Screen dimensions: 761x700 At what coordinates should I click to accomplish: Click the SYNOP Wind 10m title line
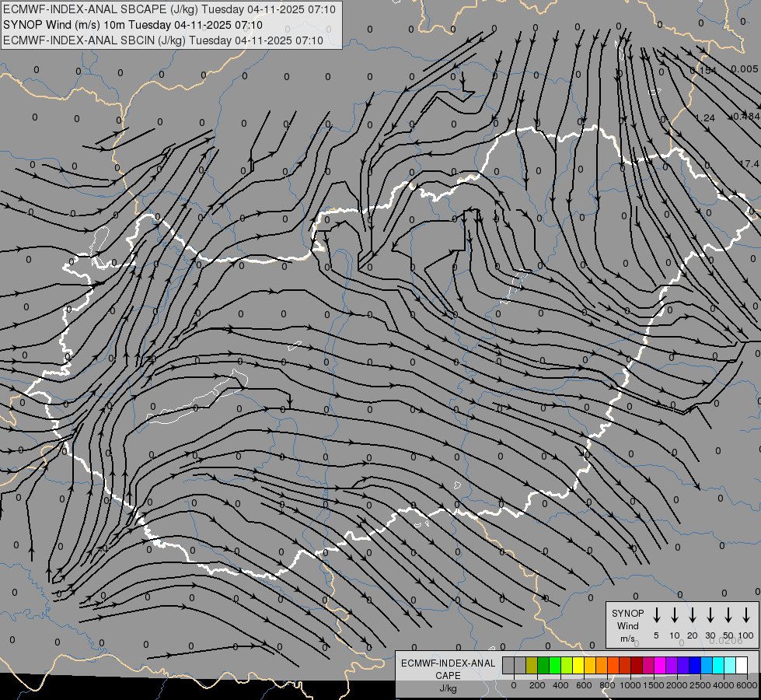pos(132,25)
